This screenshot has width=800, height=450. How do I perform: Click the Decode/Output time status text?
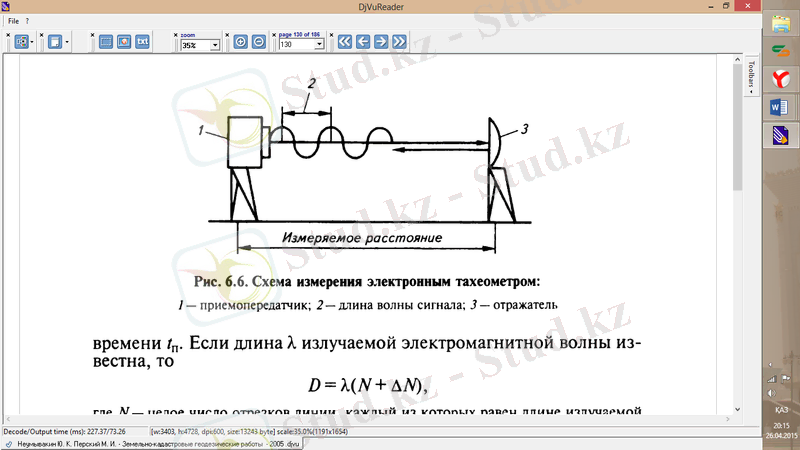coord(64,432)
